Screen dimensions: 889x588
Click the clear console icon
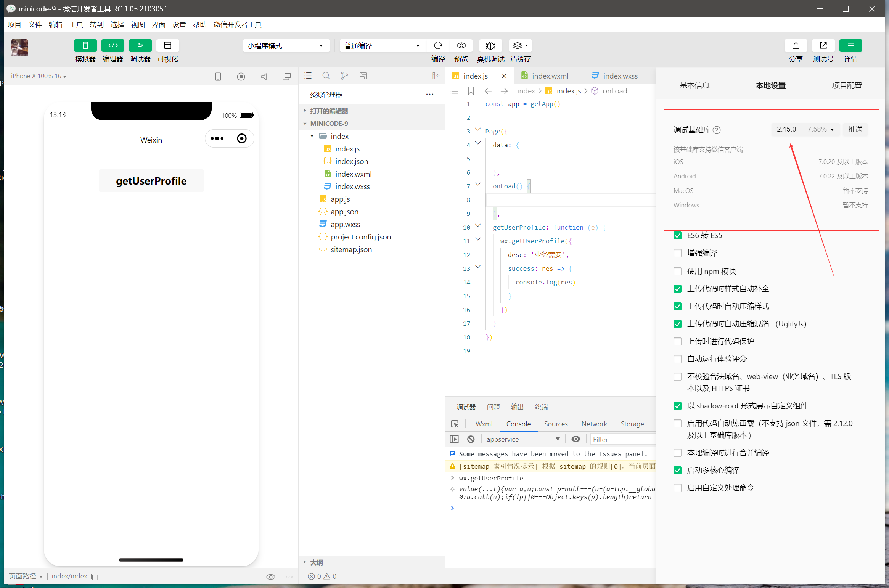point(471,439)
